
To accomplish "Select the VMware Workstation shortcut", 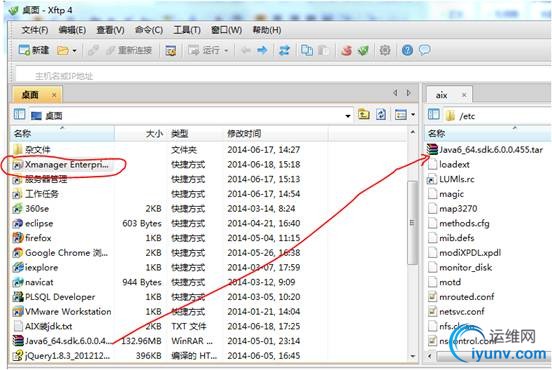I will tap(62, 312).
